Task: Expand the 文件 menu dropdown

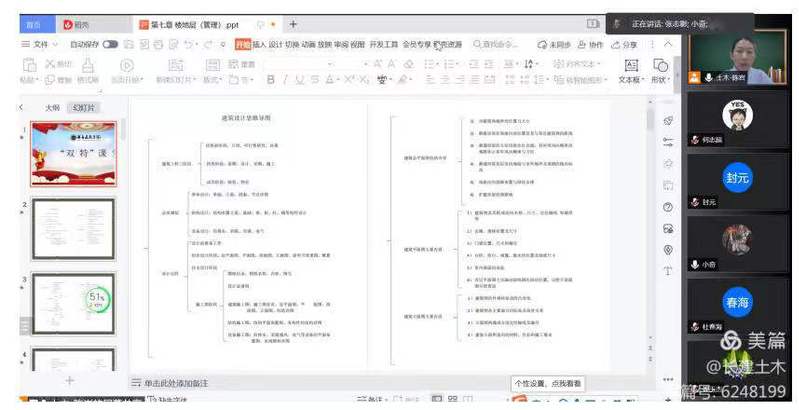Action: 41,45
